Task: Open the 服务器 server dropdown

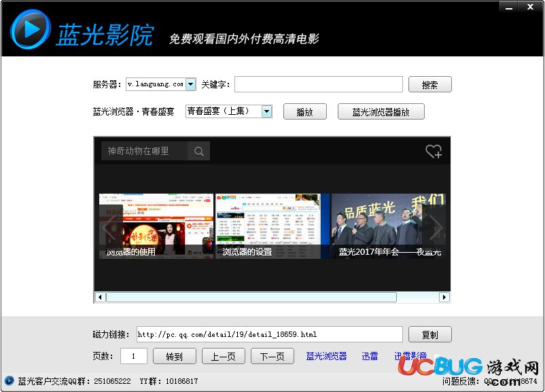Action: (191, 84)
